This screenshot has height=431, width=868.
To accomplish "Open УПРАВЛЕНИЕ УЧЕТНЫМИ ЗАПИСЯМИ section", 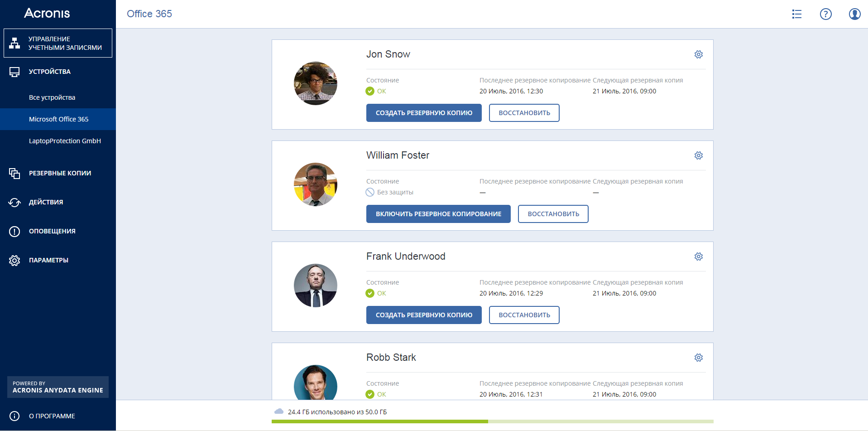I will 58,43.
